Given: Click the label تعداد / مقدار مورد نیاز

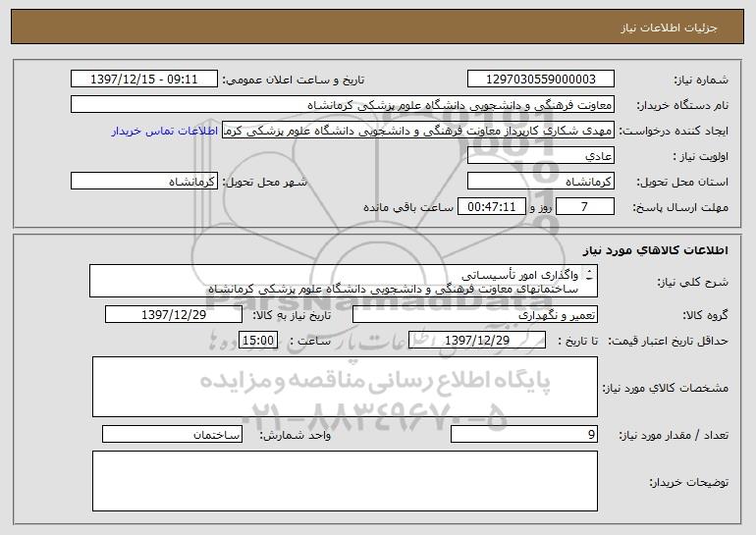Looking at the screenshot, I should [674, 435].
